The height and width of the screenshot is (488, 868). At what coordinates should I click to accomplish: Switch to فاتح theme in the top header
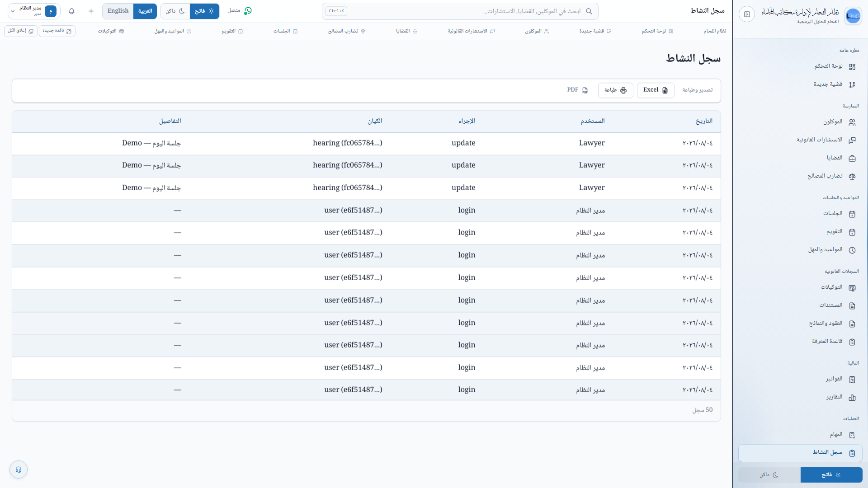click(x=204, y=11)
